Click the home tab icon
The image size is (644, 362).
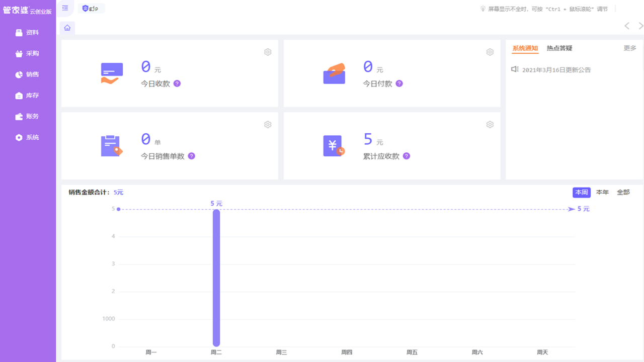point(67,28)
